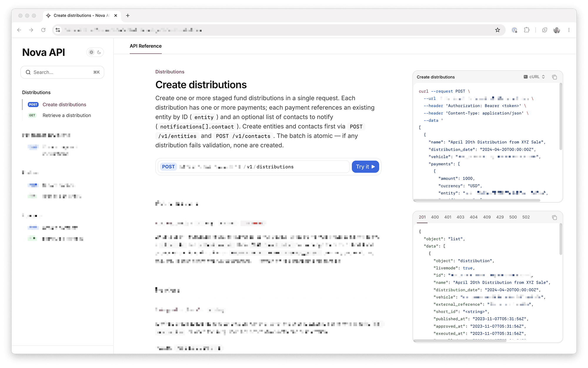588x368 pixels.
Task: Open the browser profile avatar
Action: tap(557, 30)
